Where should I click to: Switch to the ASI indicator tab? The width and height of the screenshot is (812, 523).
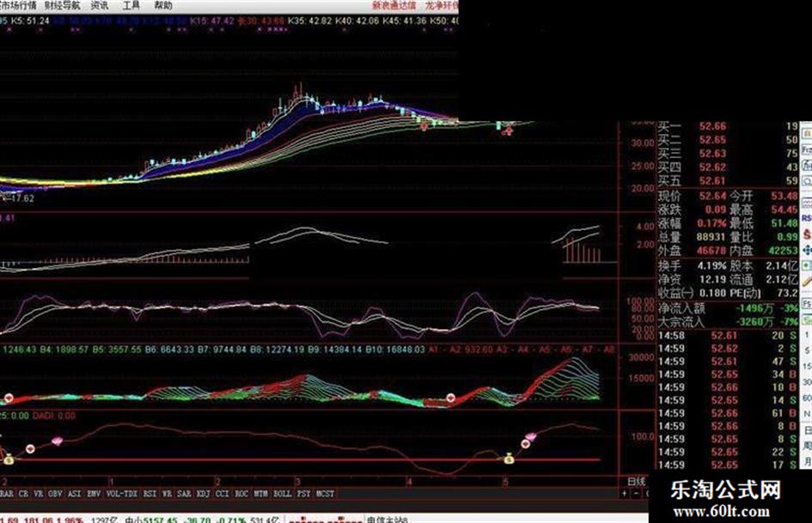[75, 494]
